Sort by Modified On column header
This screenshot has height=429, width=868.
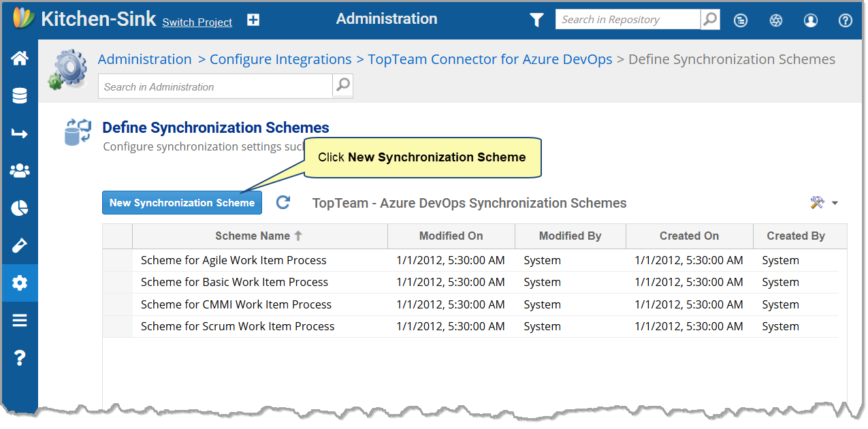pos(451,236)
